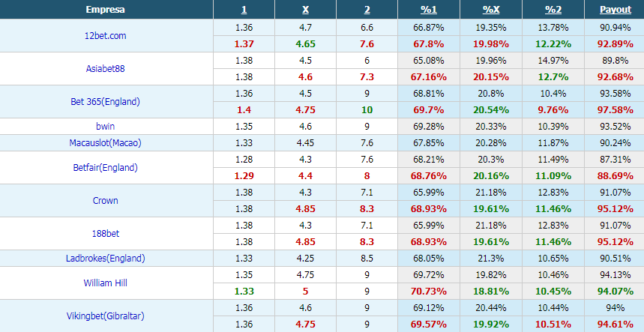The height and width of the screenshot is (332, 644).
Task: Sort by the Payout column header
Action: (x=616, y=10)
